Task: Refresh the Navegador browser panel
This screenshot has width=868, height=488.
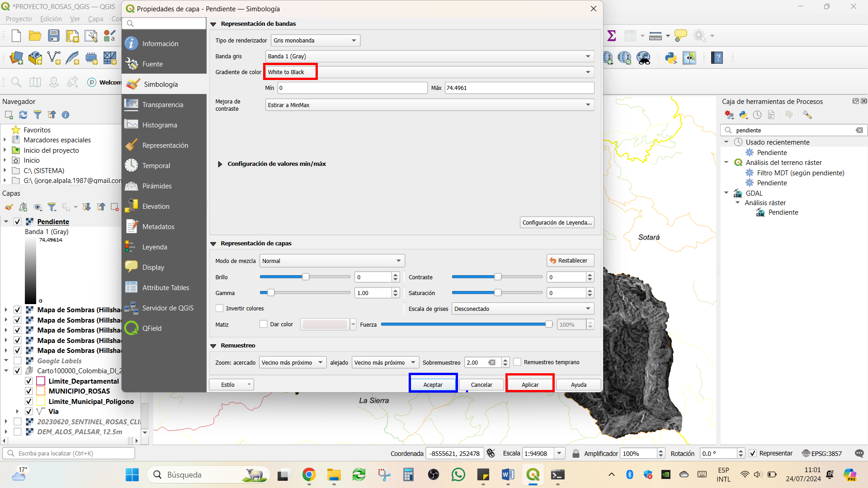Action: coord(23,115)
